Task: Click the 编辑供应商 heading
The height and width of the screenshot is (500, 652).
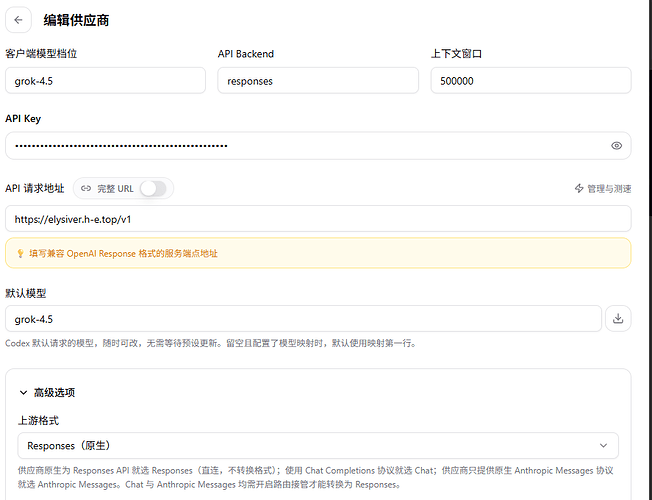Action: 76,20
